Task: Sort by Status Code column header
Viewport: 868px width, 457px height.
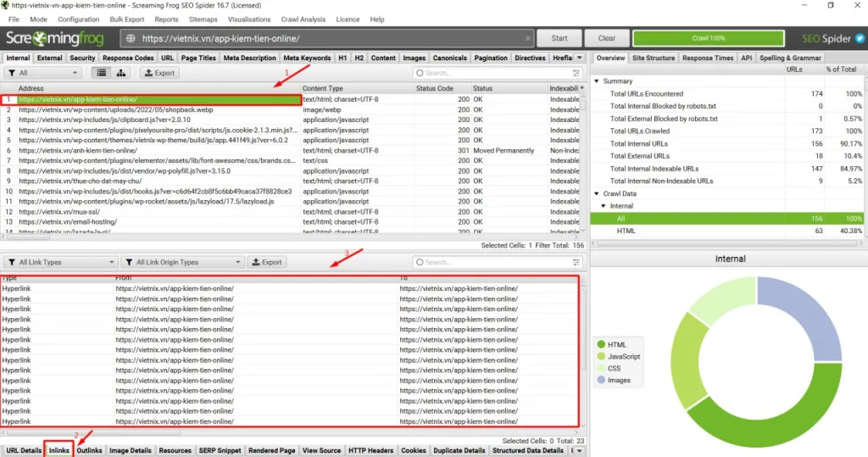Action: tap(442, 88)
